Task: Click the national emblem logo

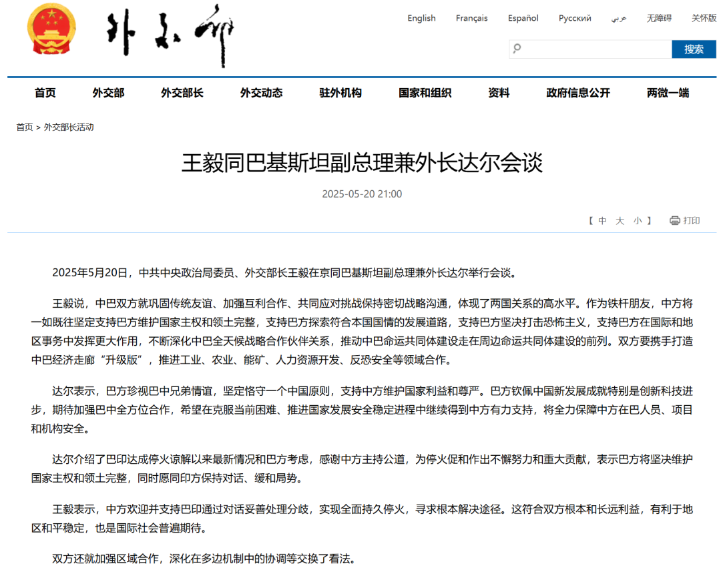Action: tap(51, 32)
